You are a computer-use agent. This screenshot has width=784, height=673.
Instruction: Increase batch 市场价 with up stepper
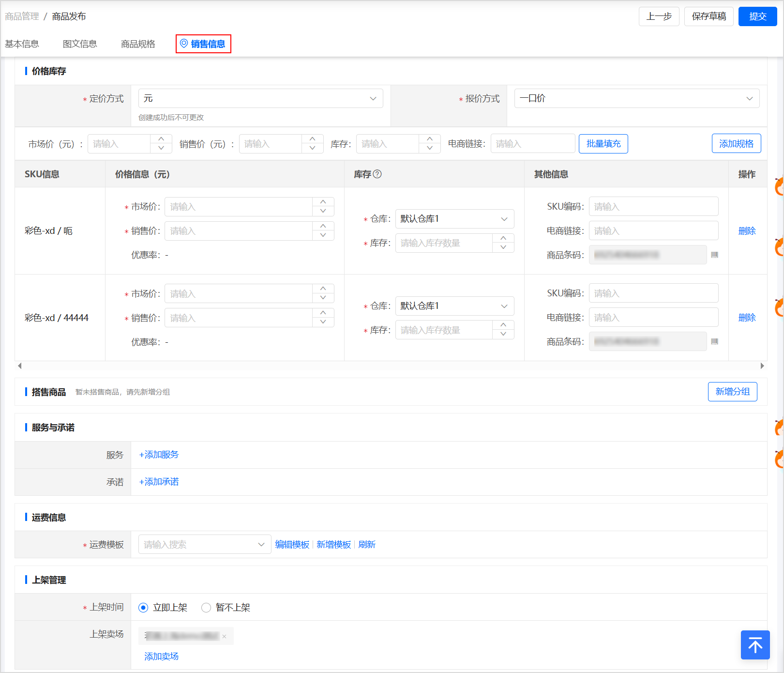click(161, 139)
